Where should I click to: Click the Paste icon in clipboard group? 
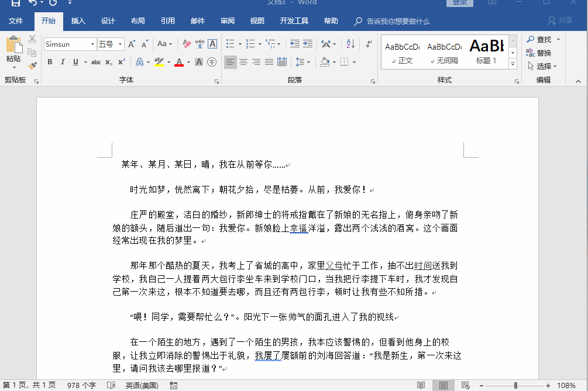[14, 45]
